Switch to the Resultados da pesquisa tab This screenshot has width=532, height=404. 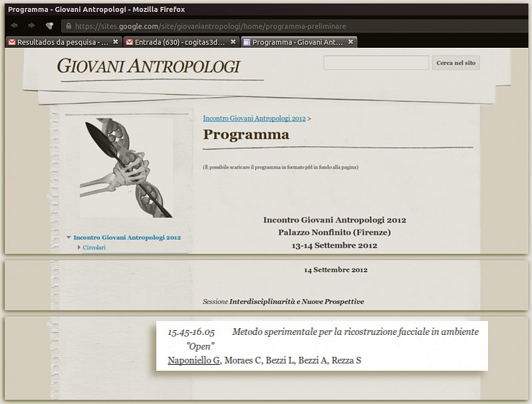click(x=60, y=43)
